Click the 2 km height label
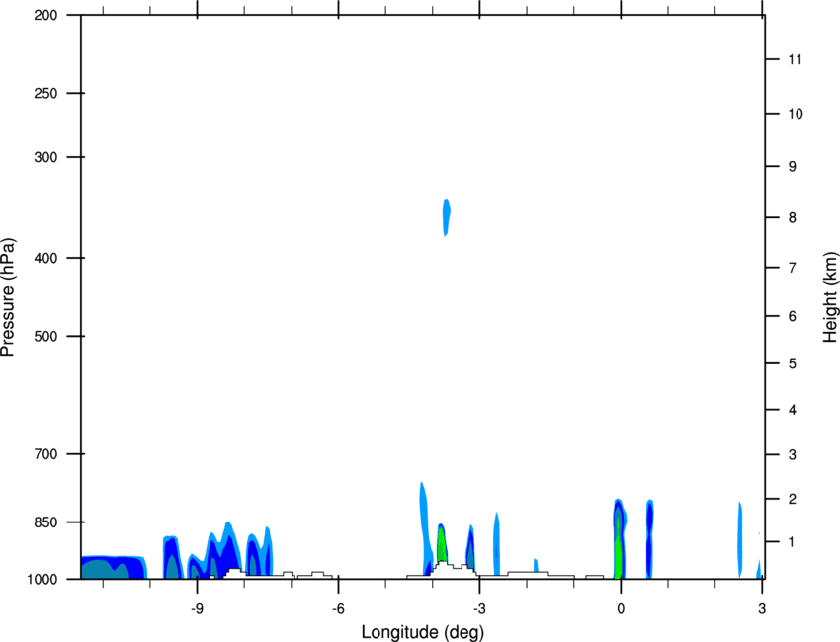Image resolution: width=840 pixels, height=642 pixels. (x=793, y=499)
